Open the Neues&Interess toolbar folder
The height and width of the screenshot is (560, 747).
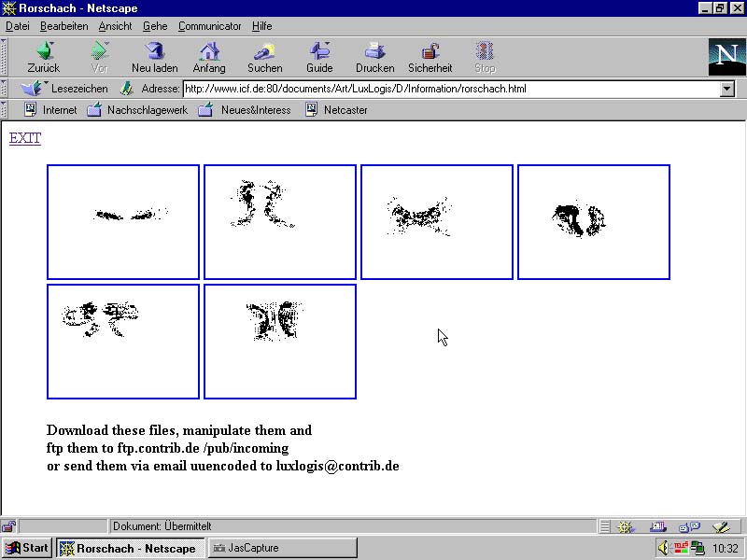(x=245, y=110)
